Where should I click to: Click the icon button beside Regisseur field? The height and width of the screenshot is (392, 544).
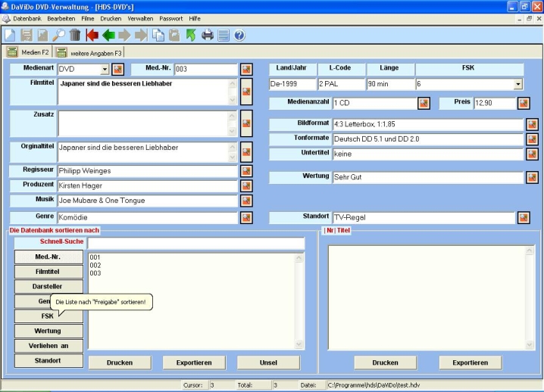(246, 171)
